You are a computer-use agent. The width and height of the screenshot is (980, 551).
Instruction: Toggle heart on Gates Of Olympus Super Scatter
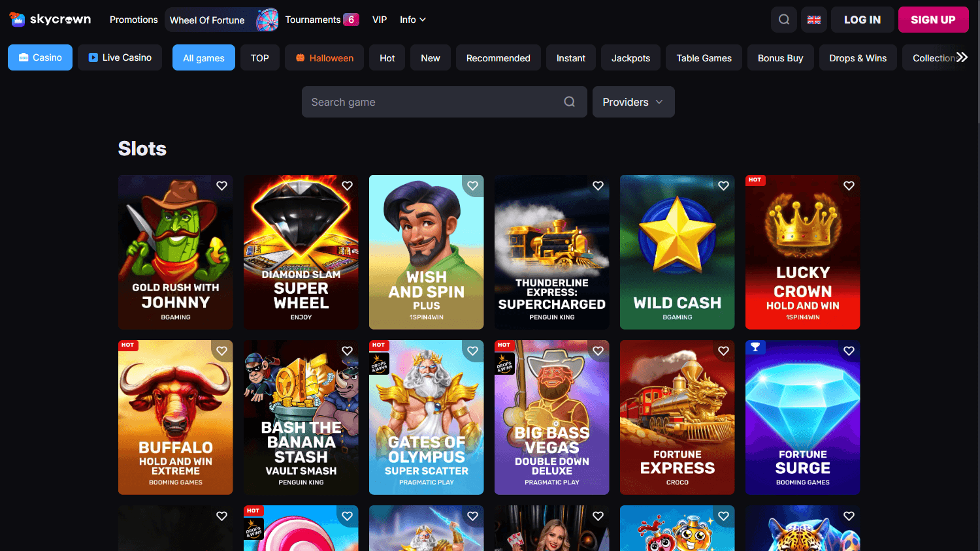tap(473, 351)
